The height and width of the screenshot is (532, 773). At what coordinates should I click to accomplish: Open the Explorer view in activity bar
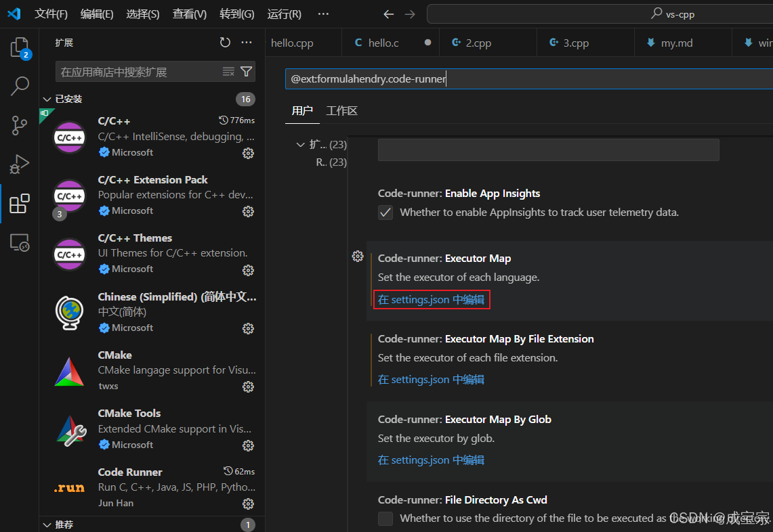[x=20, y=48]
